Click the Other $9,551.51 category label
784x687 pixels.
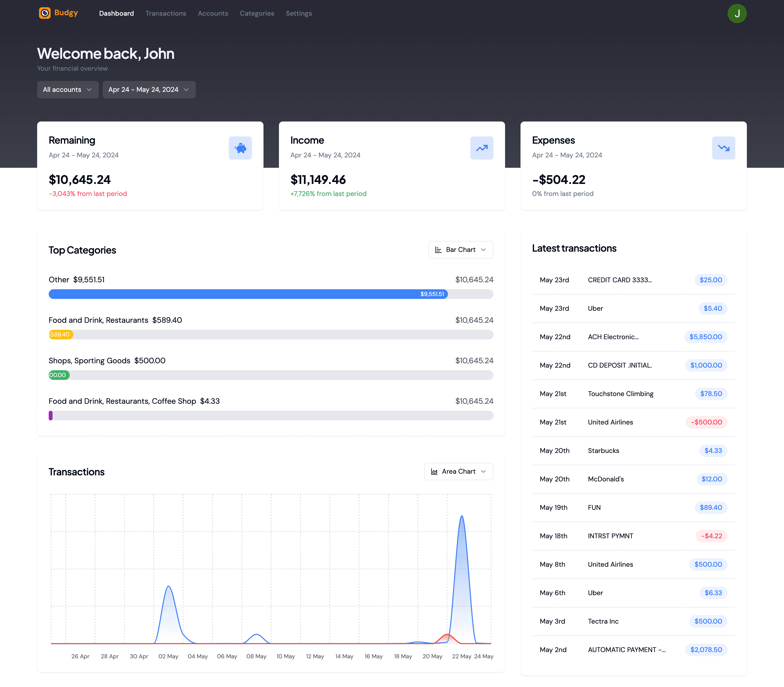click(76, 280)
